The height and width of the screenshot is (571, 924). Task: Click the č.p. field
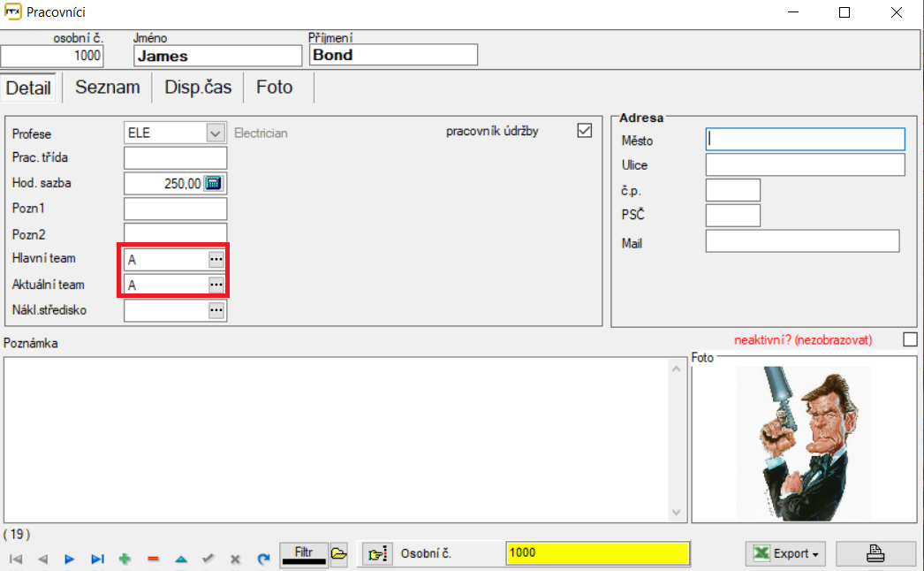(733, 190)
